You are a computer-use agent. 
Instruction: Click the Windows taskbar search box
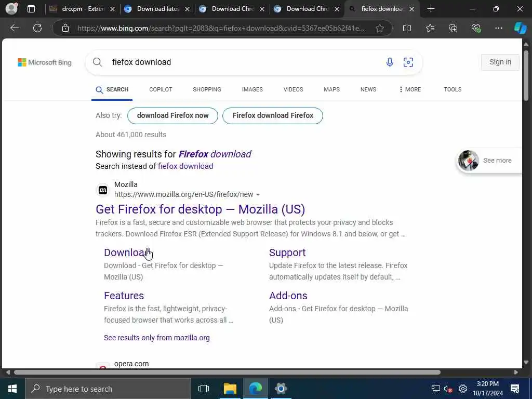click(x=108, y=389)
